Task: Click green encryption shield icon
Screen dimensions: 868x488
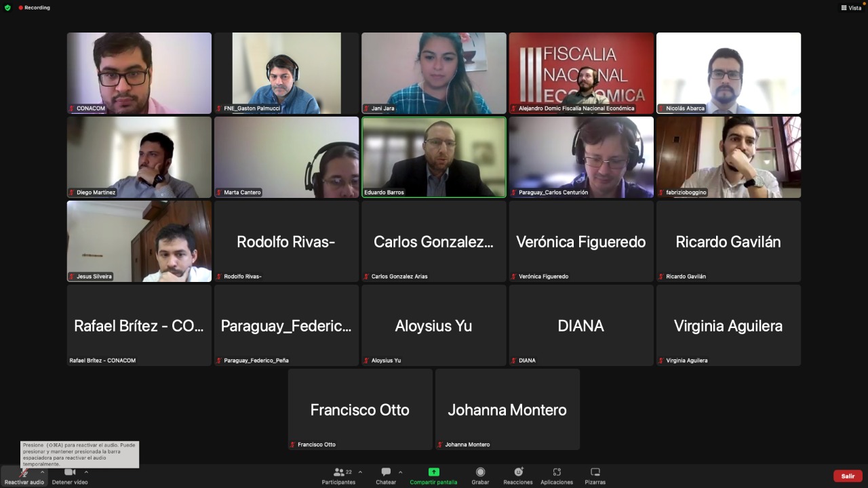Action: coord(7,7)
